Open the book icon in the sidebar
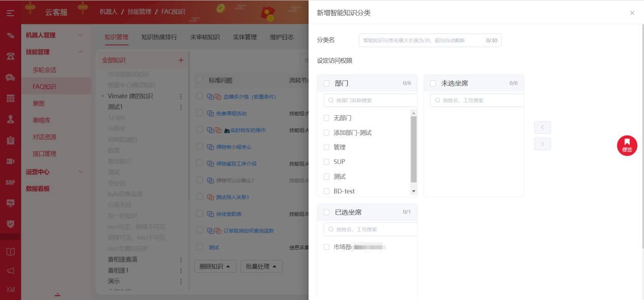This screenshot has width=644, height=300. coord(10,252)
